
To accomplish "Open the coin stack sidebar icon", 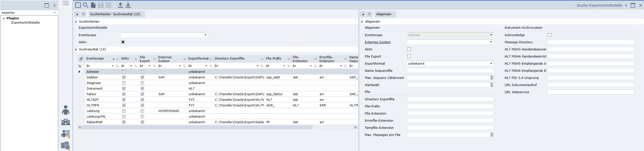I will point(66,146).
